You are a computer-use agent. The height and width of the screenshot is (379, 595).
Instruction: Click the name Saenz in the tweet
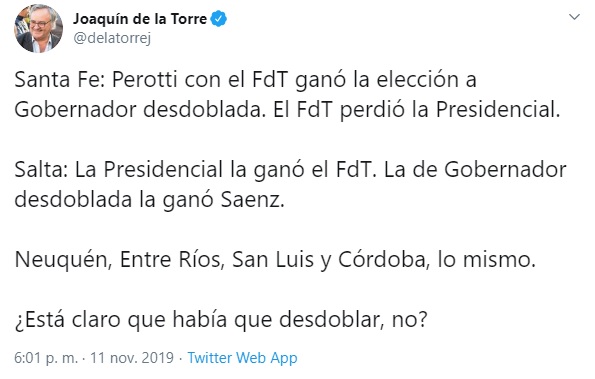click(x=252, y=200)
